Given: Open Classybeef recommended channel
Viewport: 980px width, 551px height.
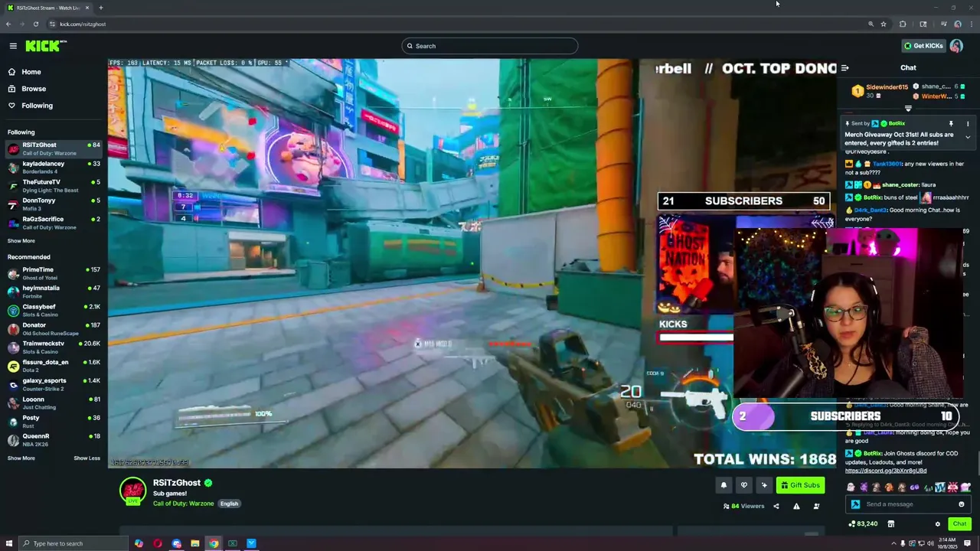Looking at the screenshot, I should pyautogui.click(x=54, y=310).
